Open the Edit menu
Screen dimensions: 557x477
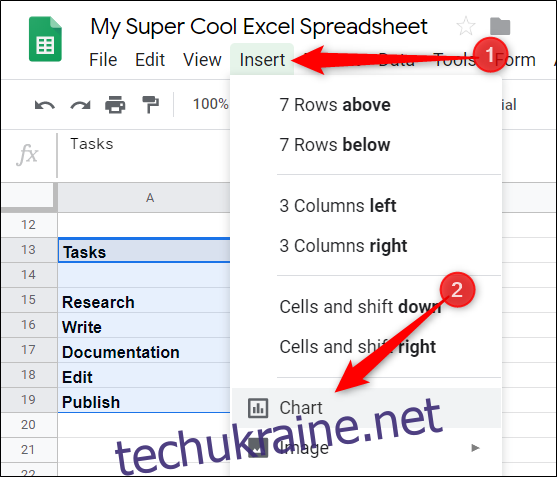click(150, 60)
